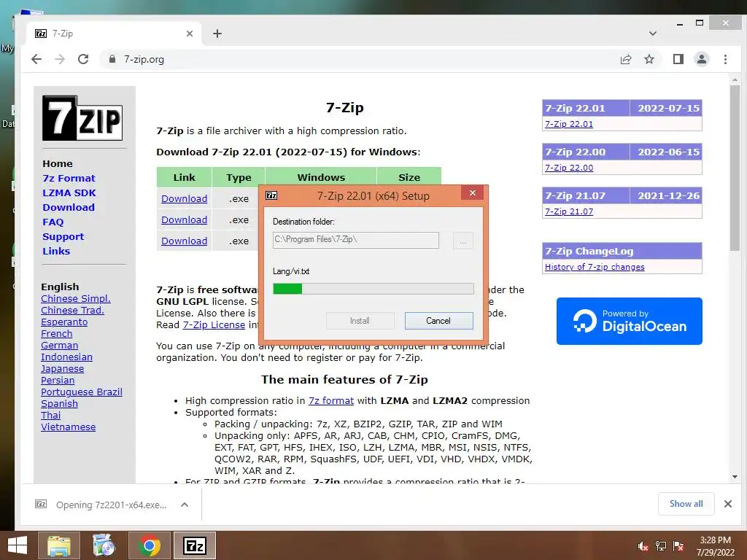Click the browser forward arrow
The image size is (747, 560).
[x=60, y=59]
